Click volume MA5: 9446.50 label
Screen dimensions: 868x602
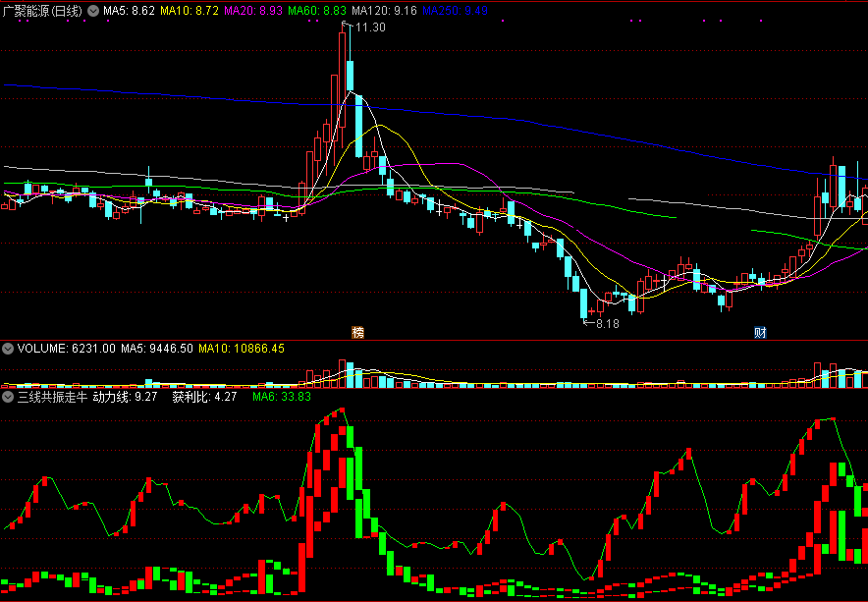tap(157, 349)
